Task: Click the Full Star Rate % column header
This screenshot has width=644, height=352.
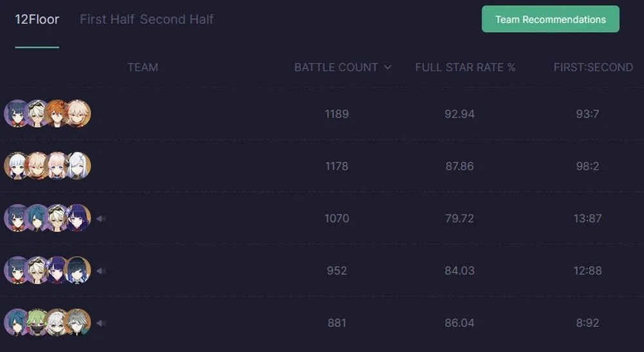Action: (x=465, y=67)
